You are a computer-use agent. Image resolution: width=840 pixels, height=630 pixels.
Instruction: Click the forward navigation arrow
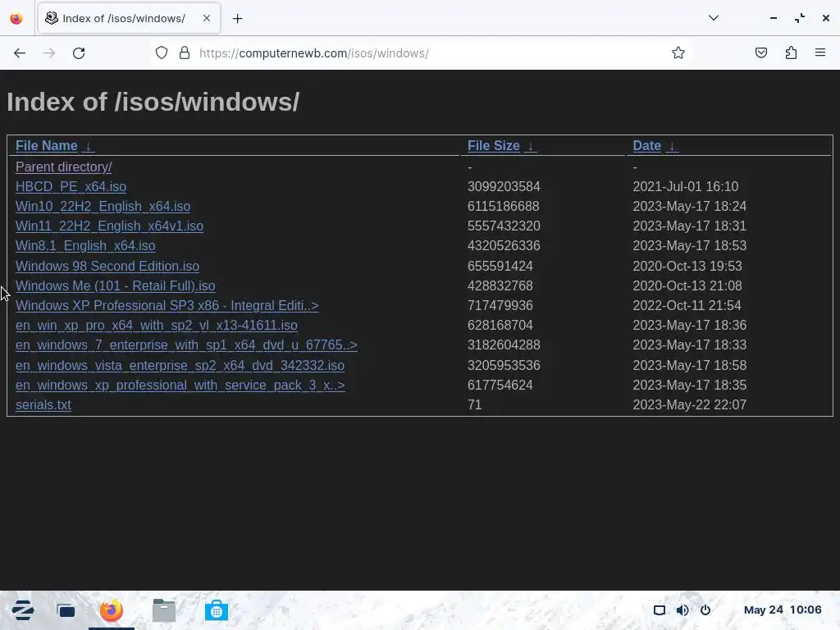pyautogui.click(x=49, y=53)
